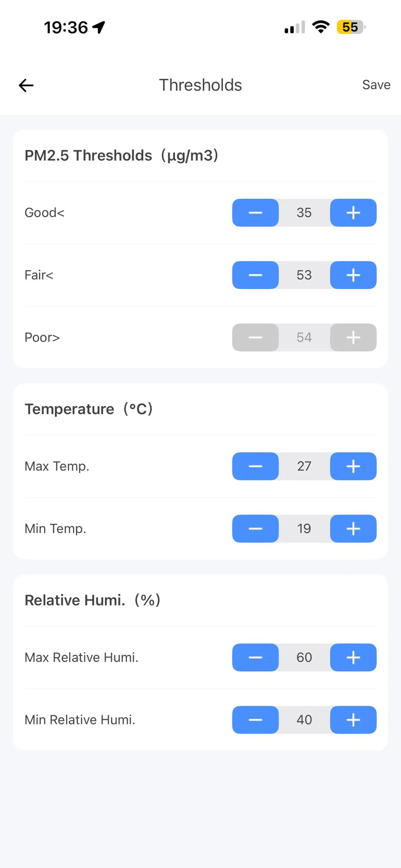Increase the Max Relative Humi. value
This screenshot has width=401, height=868.
click(353, 657)
